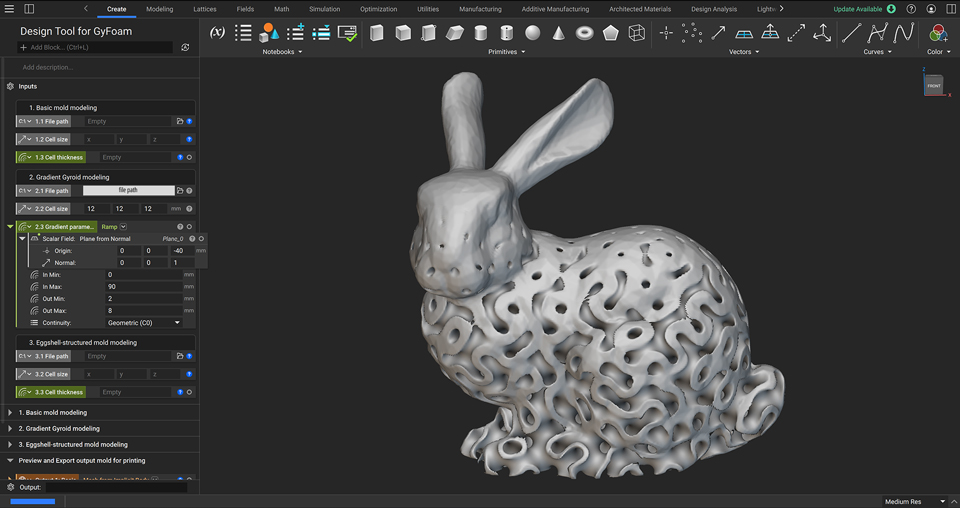Open the Ramp type dropdown arrow

(x=123, y=226)
